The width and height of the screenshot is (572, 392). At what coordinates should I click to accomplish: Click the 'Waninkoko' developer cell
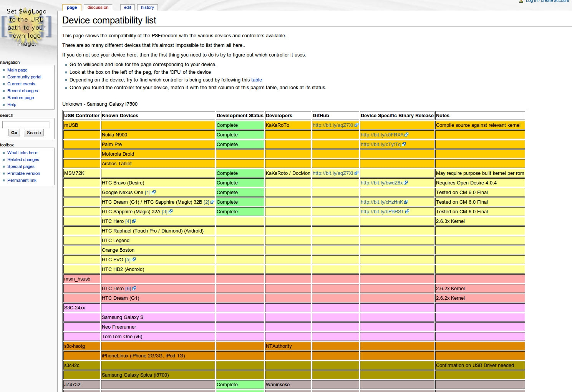288,385
